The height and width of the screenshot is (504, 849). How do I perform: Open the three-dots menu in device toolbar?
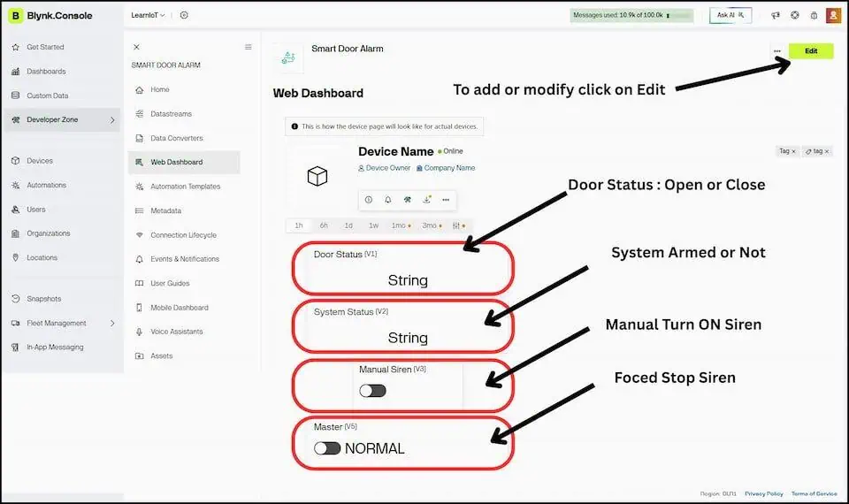446,200
